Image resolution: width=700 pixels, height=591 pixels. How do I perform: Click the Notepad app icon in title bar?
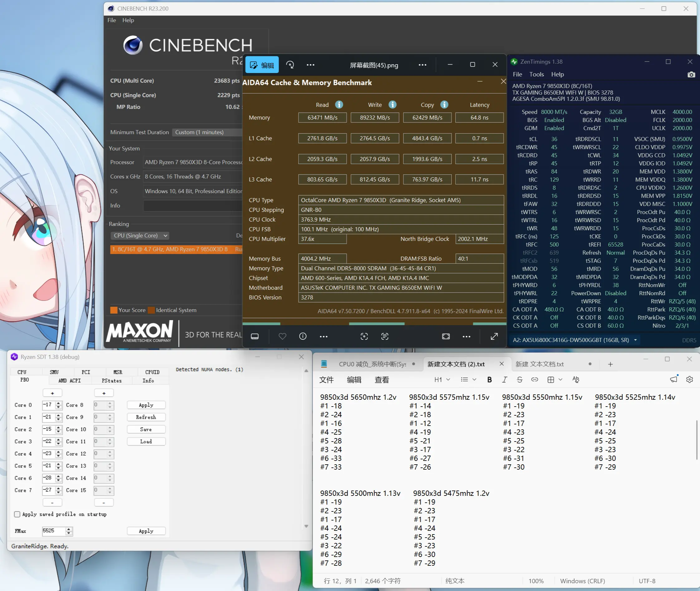pos(324,364)
